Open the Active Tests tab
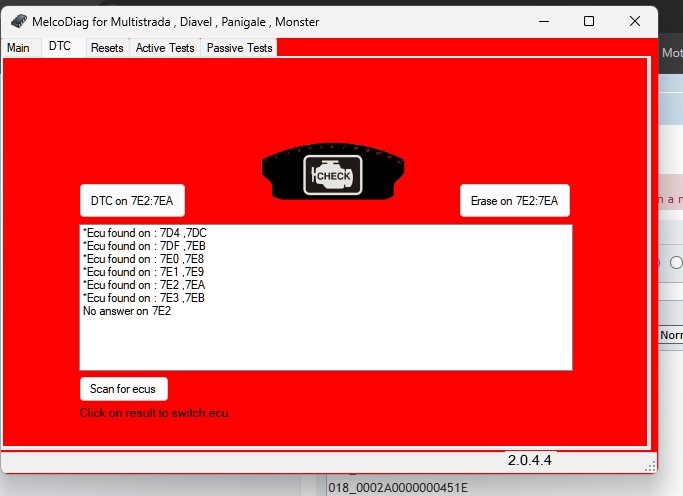 (165, 47)
